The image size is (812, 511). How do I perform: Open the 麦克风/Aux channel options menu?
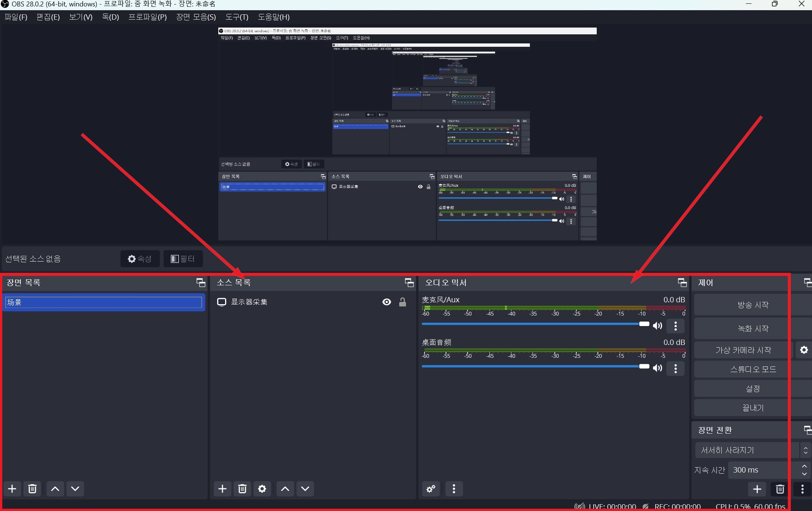click(x=676, y=326)
